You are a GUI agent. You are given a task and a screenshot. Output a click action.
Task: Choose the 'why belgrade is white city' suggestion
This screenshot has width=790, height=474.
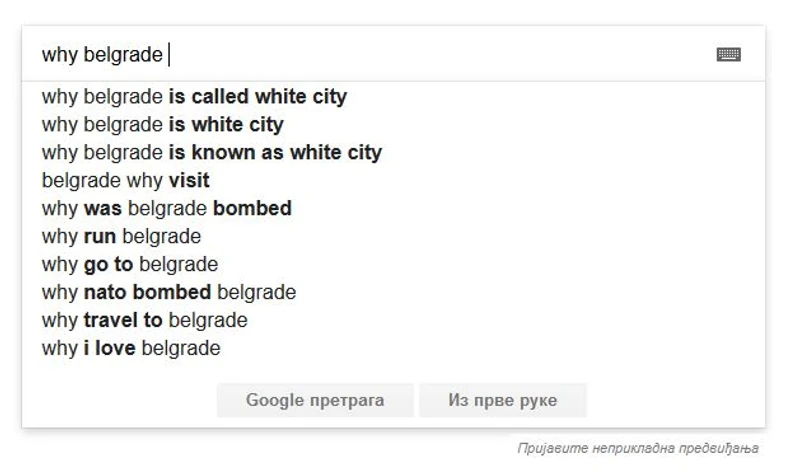pyautogui.click(x=162, y=125)
